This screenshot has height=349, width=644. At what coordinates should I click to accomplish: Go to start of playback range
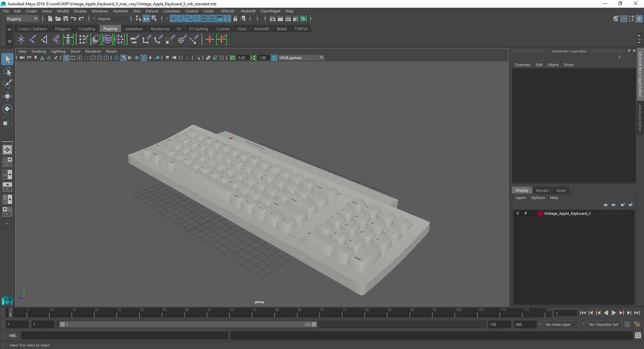[583, 313]
